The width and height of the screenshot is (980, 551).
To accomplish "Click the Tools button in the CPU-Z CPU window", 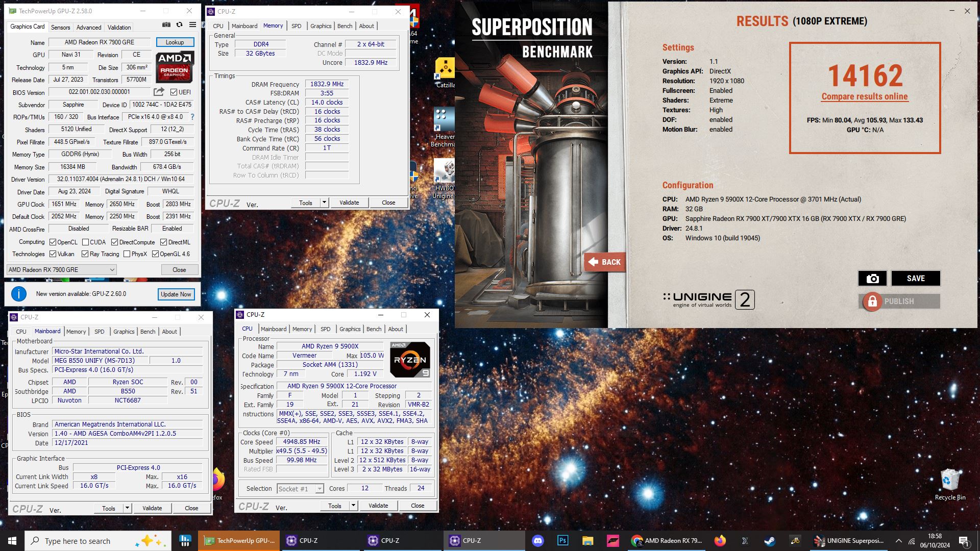I will tap(334, 506).
